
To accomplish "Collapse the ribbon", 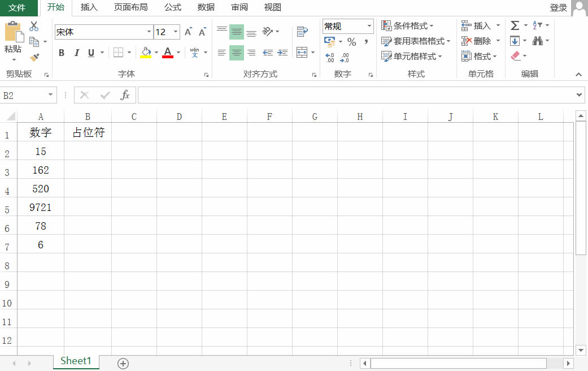I will click(578, 74).
